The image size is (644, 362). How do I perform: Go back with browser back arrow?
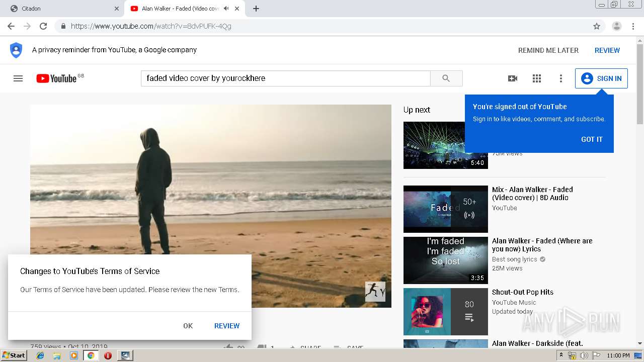(x=11, y=26)
